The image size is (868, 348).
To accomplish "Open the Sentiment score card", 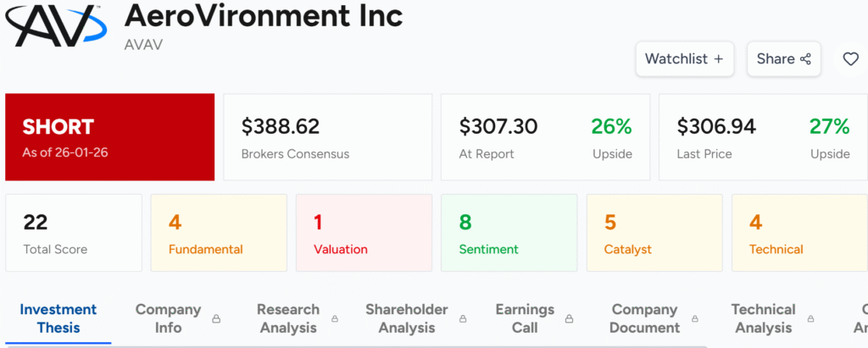I will 509,233.
